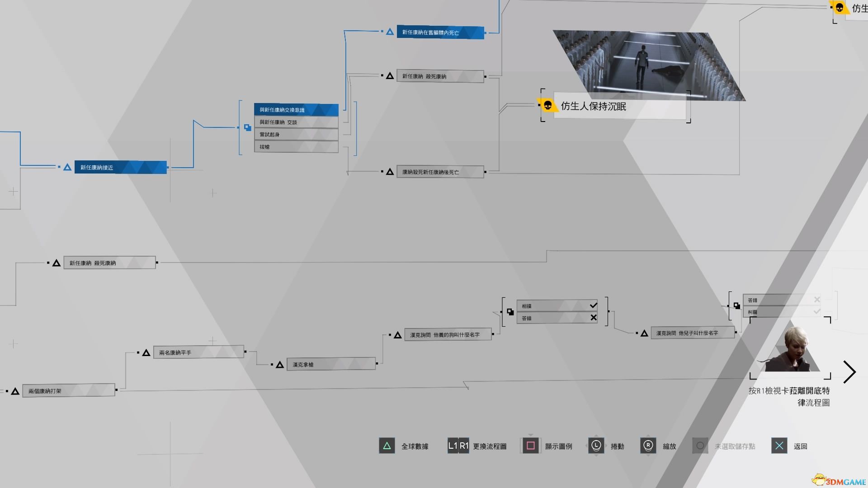Click the 漢克拿槍 node
Viewport: 868px width, 488px height.
click(331, 364)
